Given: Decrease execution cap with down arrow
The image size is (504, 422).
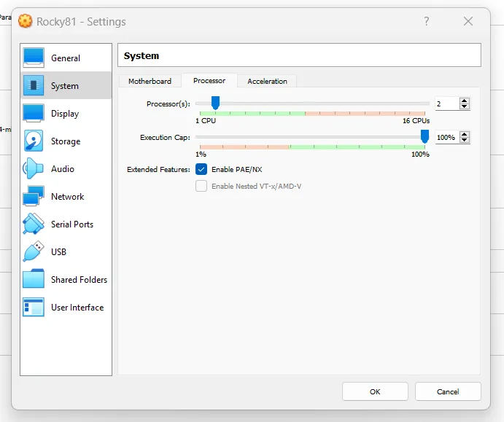Looking at the screenshot, I should (x=464, y=141).
